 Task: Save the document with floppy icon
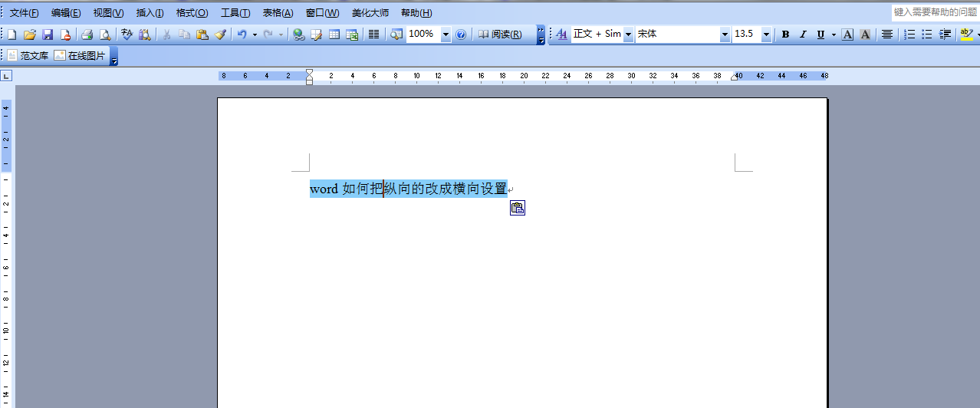pos(48,35)
